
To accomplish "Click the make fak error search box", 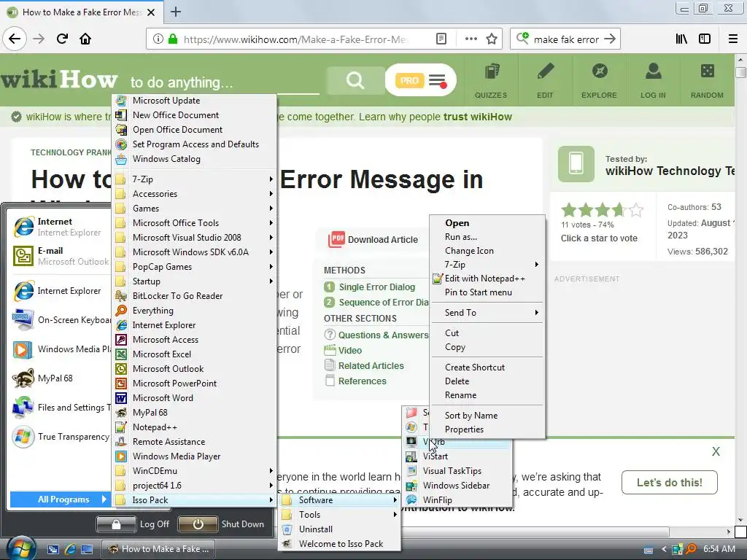I will click(566, 39).
